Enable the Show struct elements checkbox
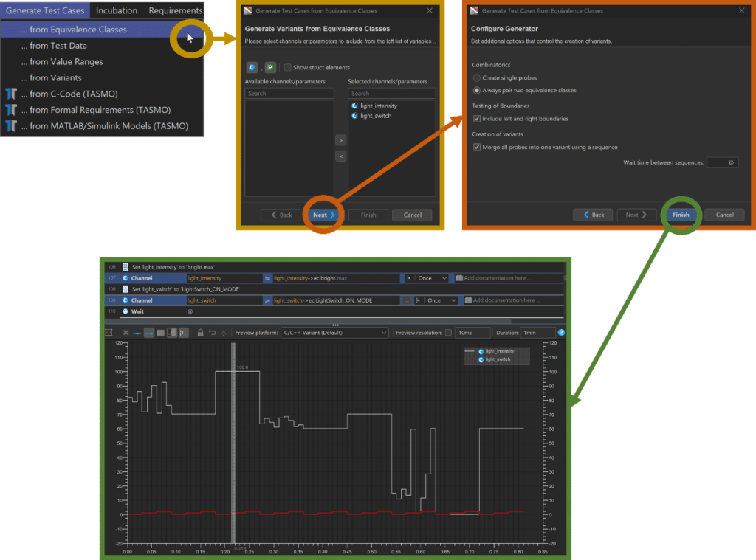756x560 pixels. 287,67
